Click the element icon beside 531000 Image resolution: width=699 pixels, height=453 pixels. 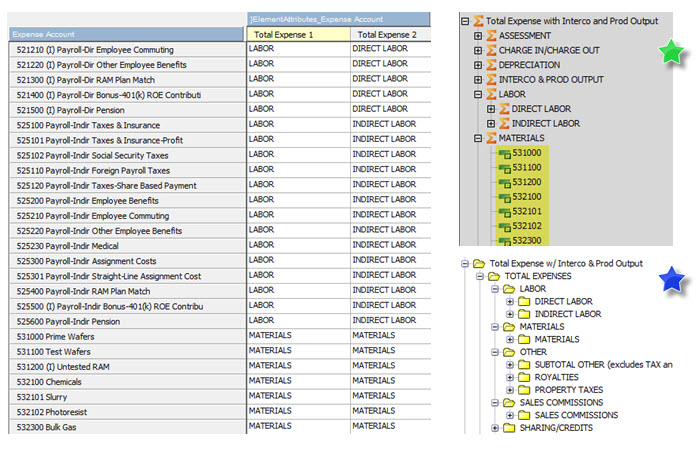pyautogui.click(x=505, y=154)
